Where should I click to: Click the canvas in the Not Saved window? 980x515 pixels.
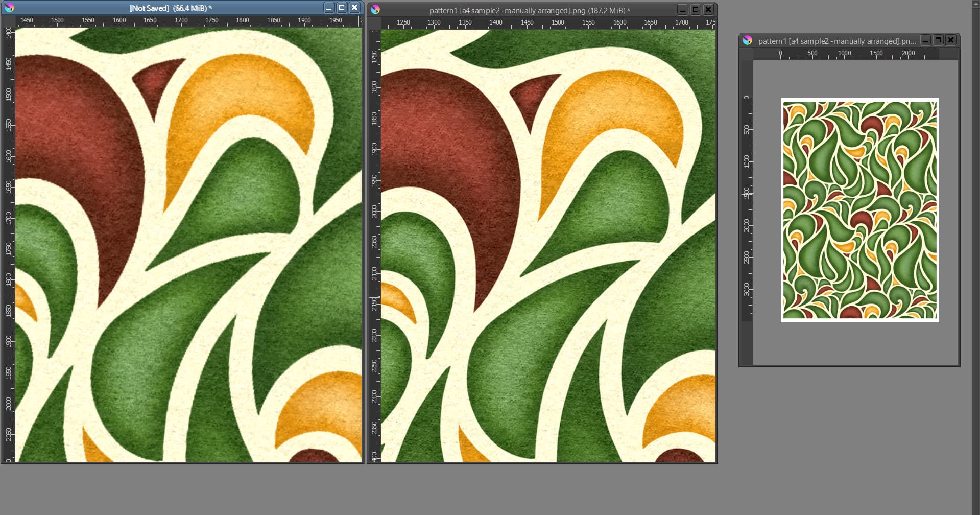[188, 245]
